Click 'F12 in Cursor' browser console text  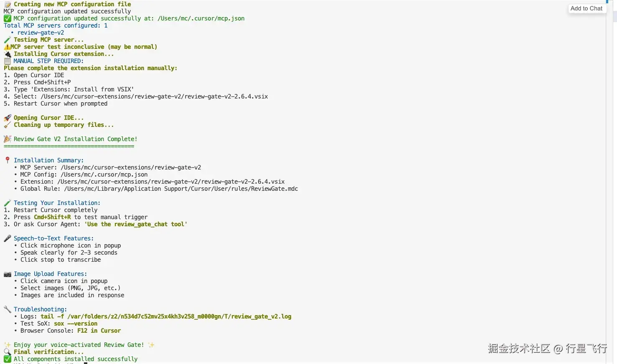pos(99,331)
